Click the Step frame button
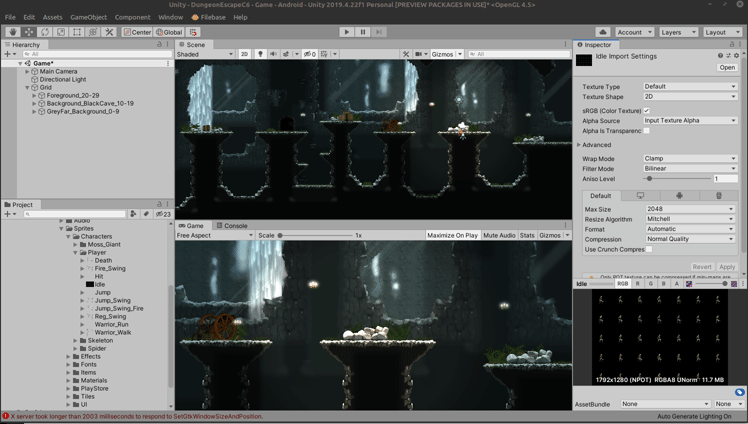 pos(379,32)
